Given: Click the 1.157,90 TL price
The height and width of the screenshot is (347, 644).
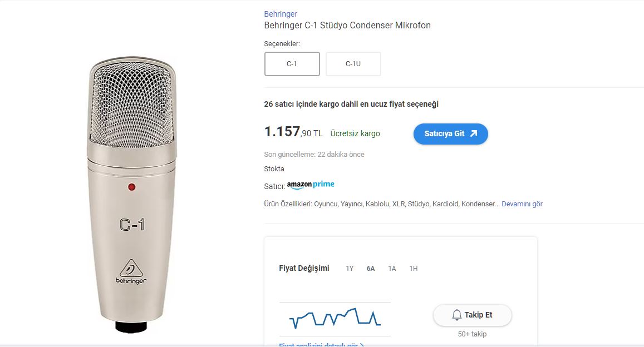Looking at the screenshot, I should 293,132.
